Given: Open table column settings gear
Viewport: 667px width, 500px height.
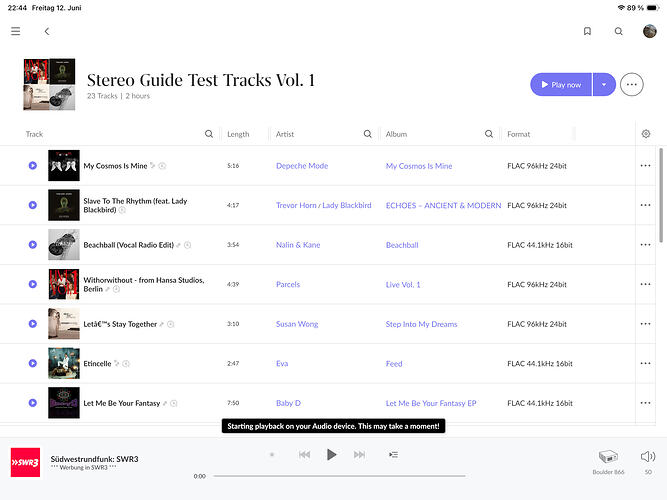Looking at the screenshot, I should (x=646, y=134).
